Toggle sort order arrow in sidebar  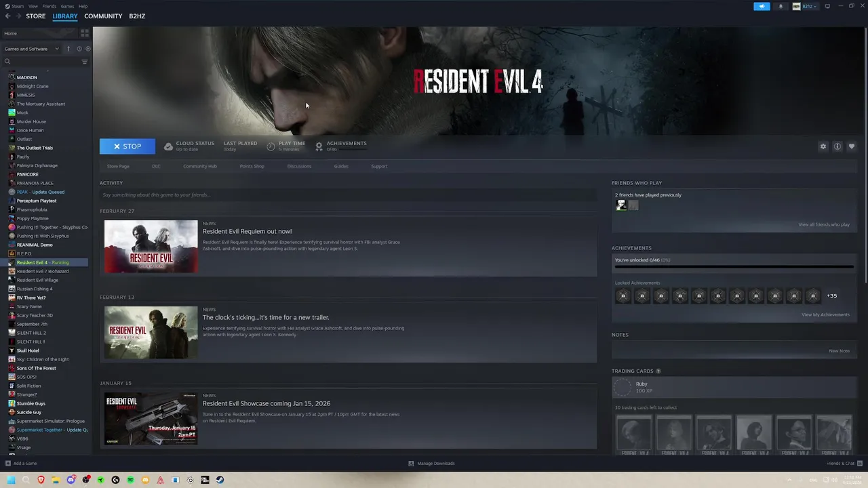(x=68, y=49)
